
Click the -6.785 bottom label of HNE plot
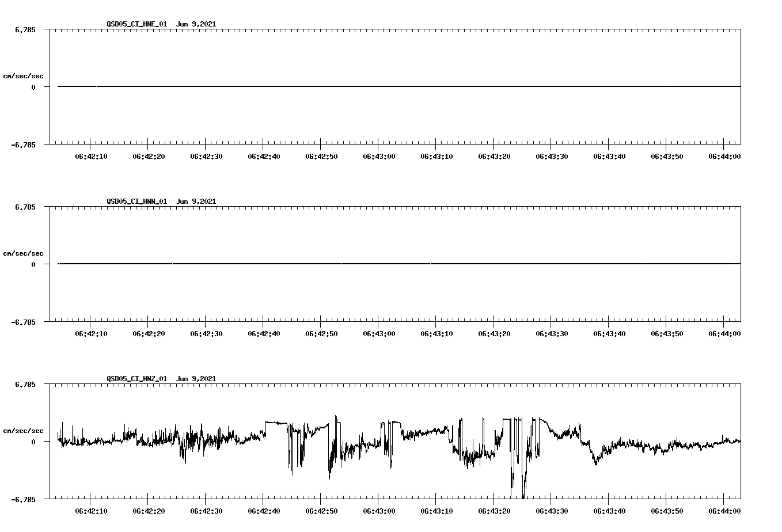click(24, 145)
